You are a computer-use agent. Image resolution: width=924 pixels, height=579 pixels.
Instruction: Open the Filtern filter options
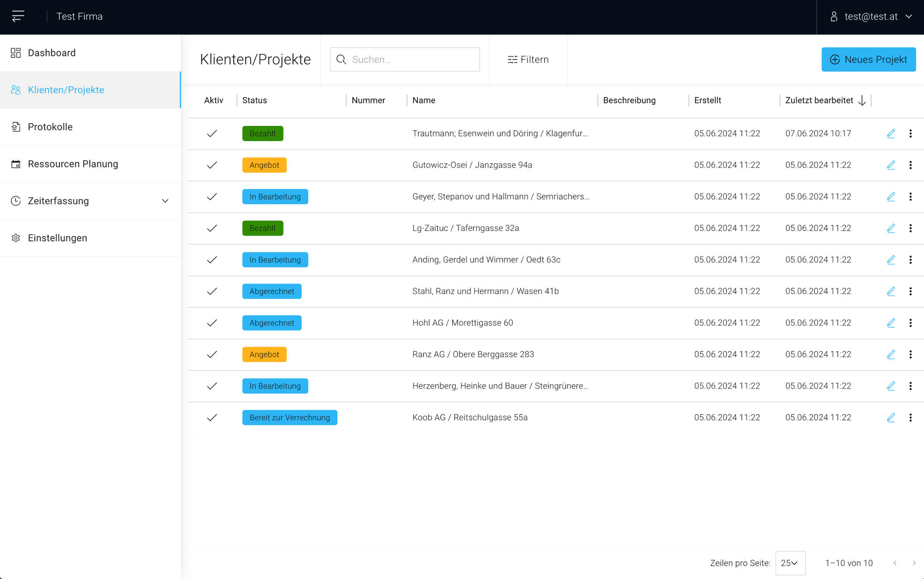[528, 59]
